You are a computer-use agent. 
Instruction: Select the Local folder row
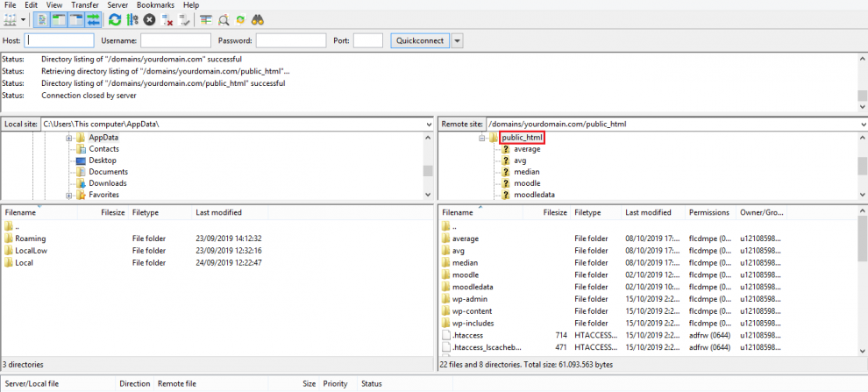217,263
